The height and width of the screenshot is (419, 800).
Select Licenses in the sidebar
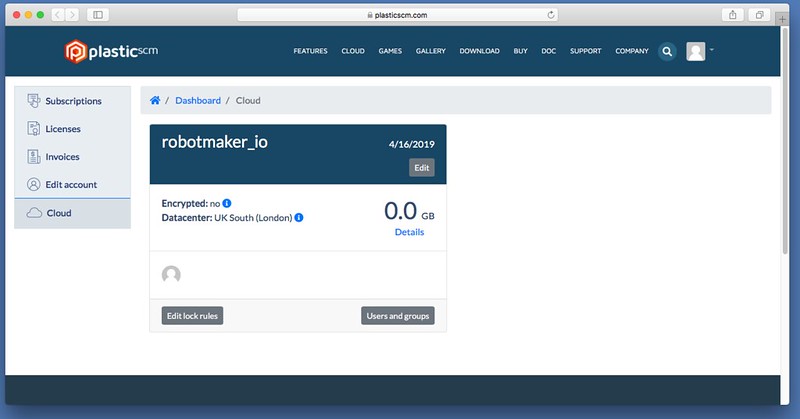[x=72, y=129]
